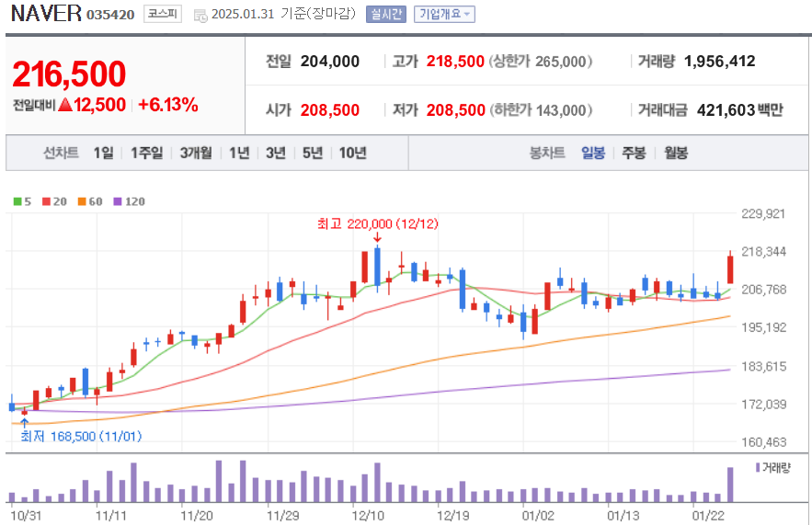Screen dimensions: 812x525
Task: Click the 11/11 date axis label
Action: pos(111,516)
